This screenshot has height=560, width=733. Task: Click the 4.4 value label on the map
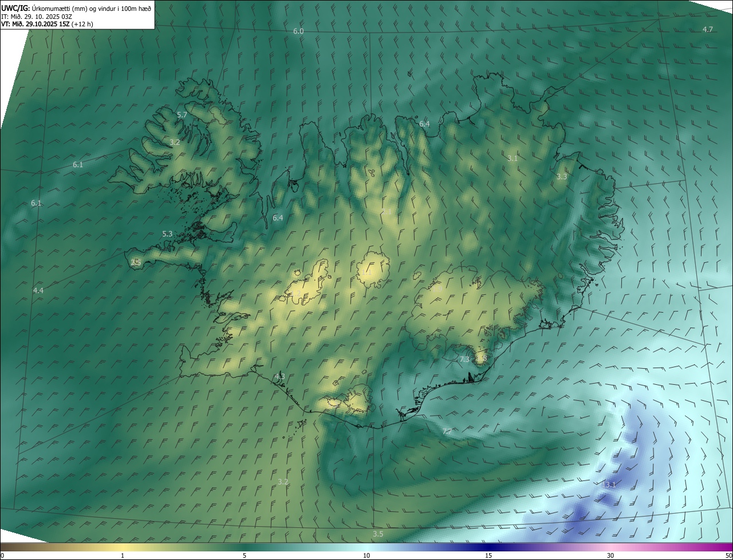(x=38, y=291)
